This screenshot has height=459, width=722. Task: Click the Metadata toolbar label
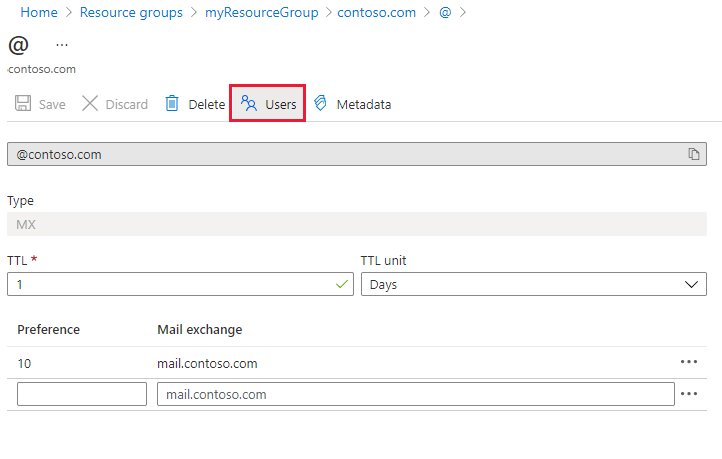364,104
